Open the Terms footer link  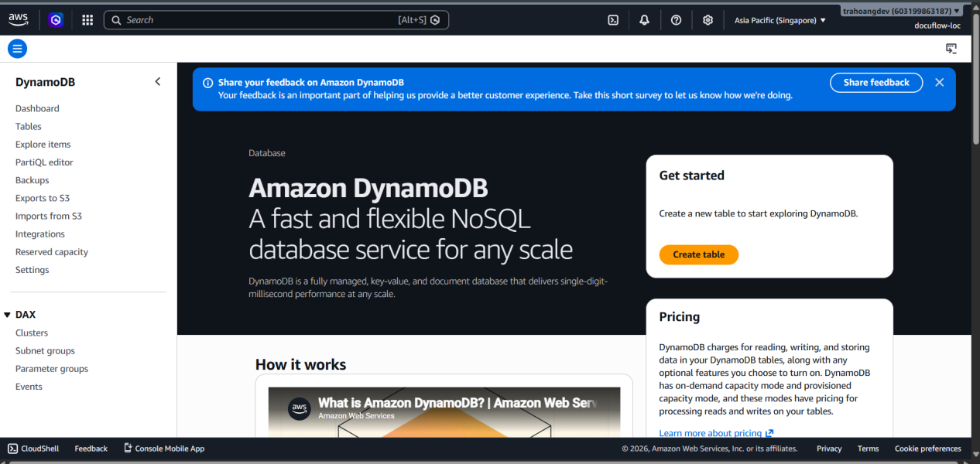(x=869, y=449)
